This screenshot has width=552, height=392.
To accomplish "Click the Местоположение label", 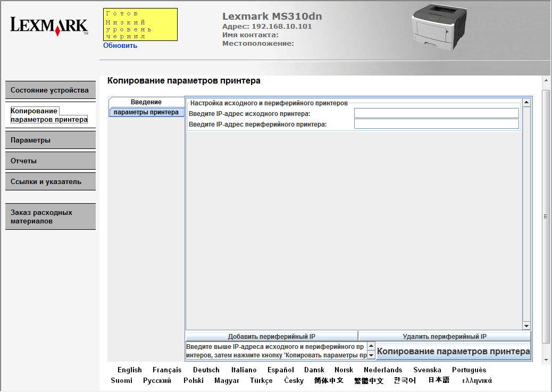I will (x=258, y=43).
